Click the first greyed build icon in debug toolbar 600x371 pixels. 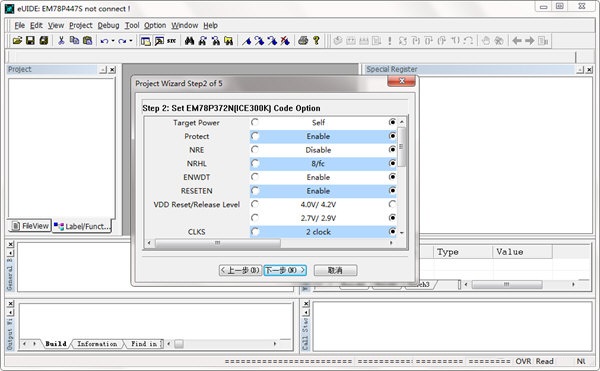point(338,41)
